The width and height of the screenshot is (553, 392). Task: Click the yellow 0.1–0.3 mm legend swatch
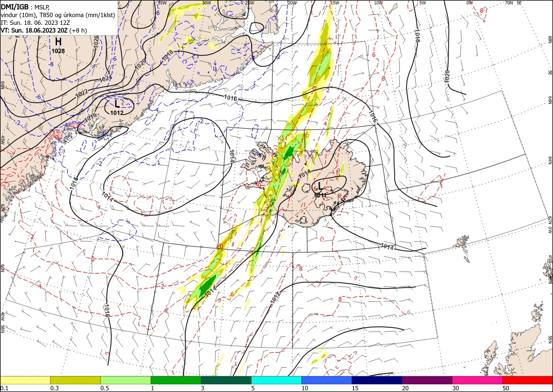(x=25, y=380)
